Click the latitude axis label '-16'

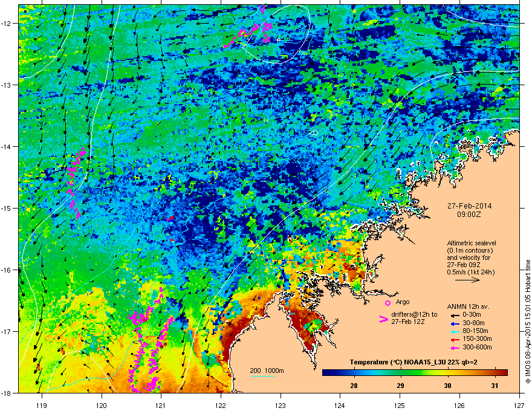(7, 270)
